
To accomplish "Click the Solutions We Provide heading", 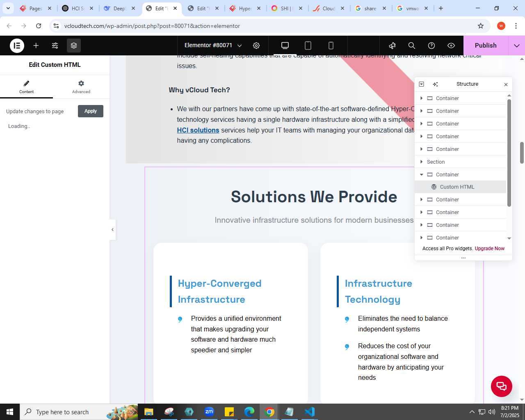I will click(314, 197).
